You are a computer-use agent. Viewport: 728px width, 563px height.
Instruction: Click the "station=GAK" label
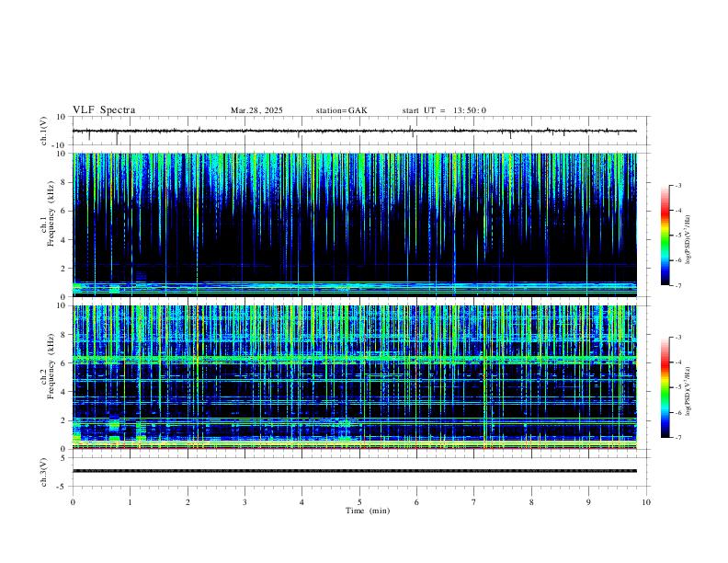click(342, 110)
